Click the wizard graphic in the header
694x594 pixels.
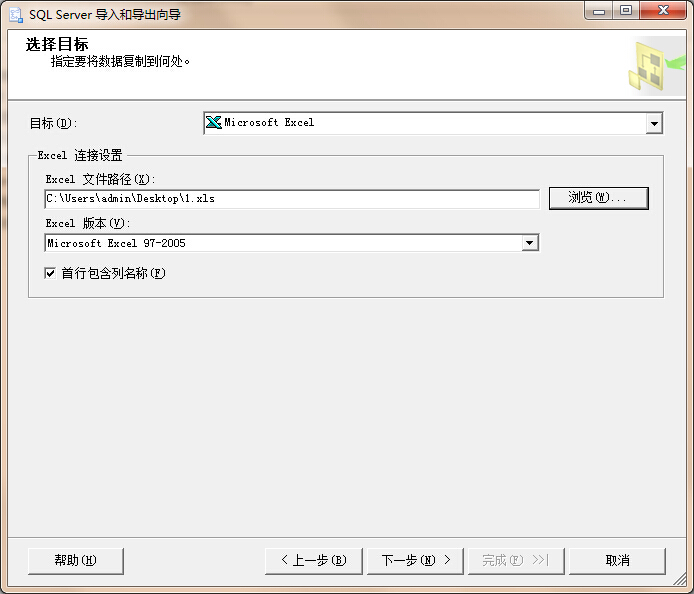[656, 66]
